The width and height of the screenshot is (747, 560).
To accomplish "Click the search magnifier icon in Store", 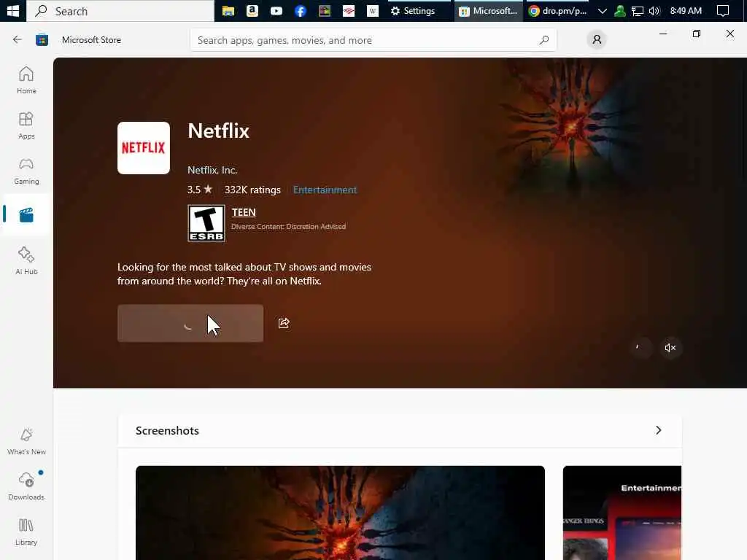I will (x=544, y=40).
